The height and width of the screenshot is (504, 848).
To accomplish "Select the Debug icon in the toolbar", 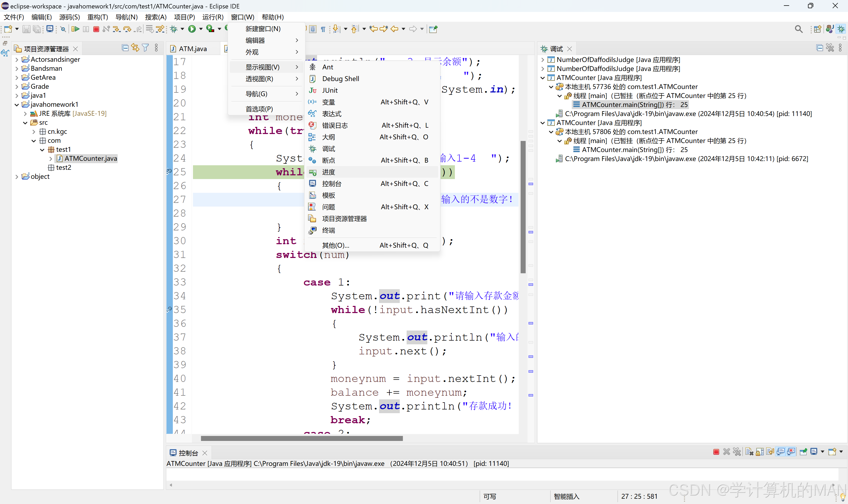I will 174,29.
